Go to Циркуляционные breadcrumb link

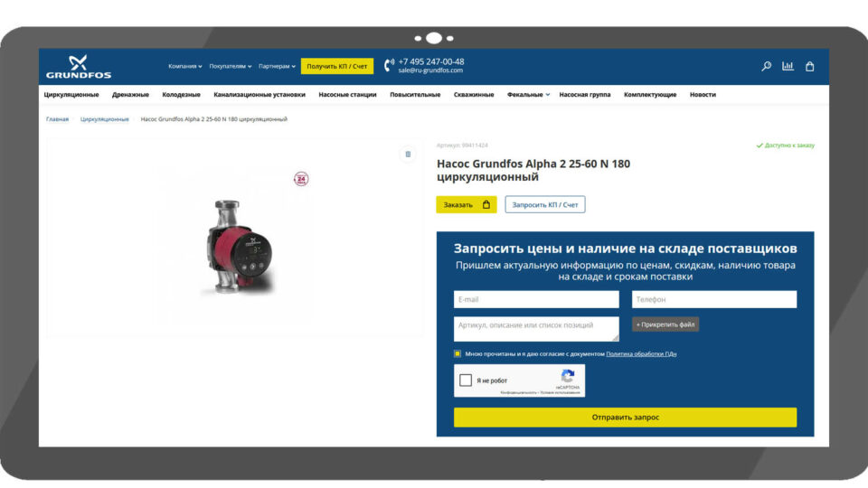pyautogui.click(x=105, y=119)
